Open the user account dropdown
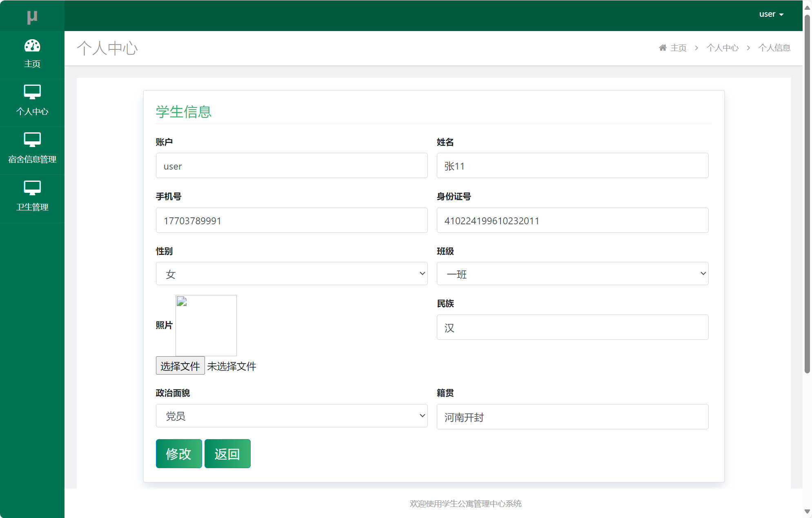 click(771, 13)
